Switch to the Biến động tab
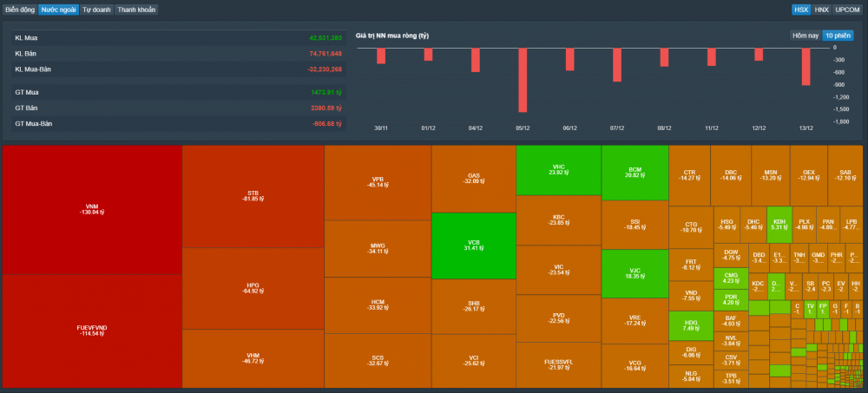 pyautogui.click(x=21, y=10)
